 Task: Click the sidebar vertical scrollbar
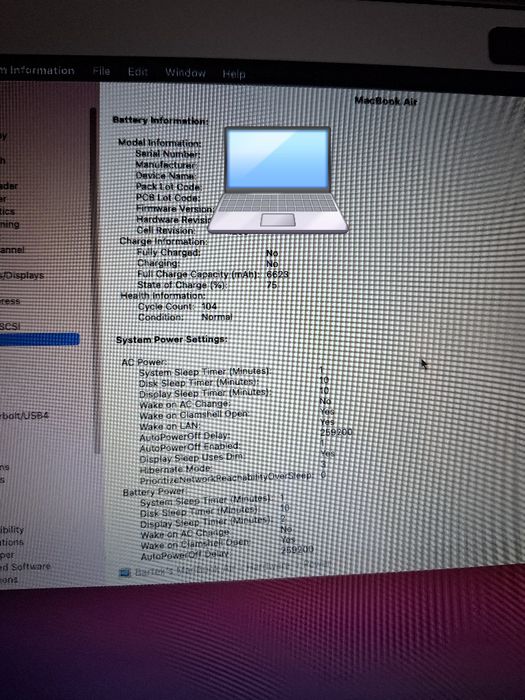point(93,279)
